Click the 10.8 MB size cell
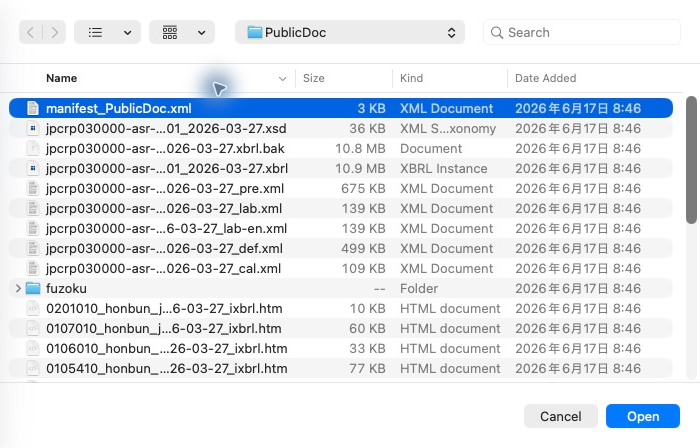The height and width of the screenshot is (448, 700). pyautogui.click(x=360, y=149)
